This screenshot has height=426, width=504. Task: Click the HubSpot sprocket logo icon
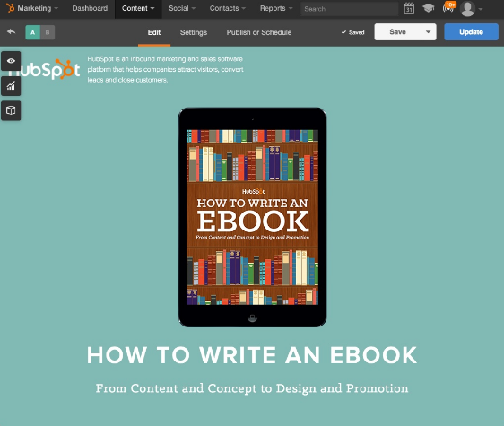pos(10,8)
